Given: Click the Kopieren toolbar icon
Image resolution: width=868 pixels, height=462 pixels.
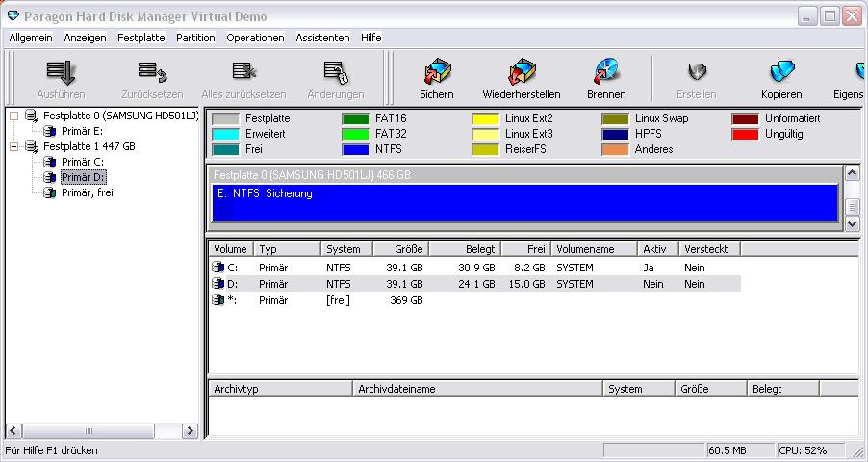Looking at the screenshot, I should (x=781, y=72).
